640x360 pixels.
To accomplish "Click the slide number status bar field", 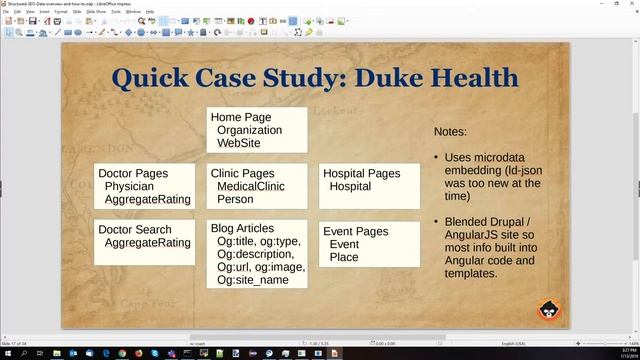I will coord(14,344).
